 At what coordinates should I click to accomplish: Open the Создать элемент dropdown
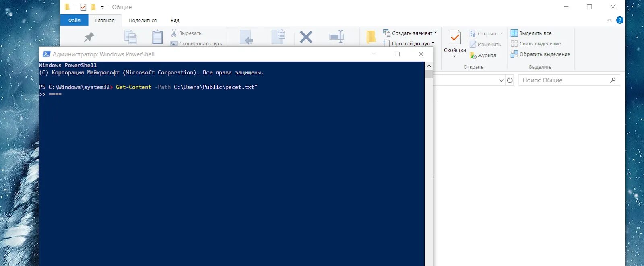(x=410, y=33)
